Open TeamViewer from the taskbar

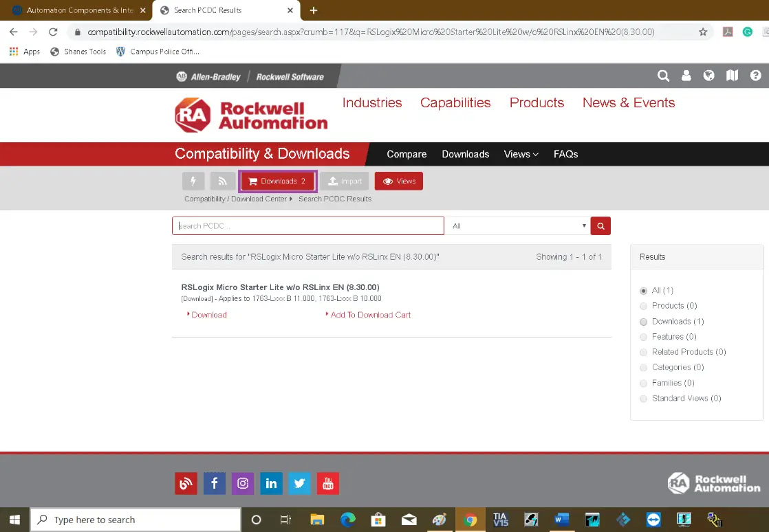click(653, 520)
